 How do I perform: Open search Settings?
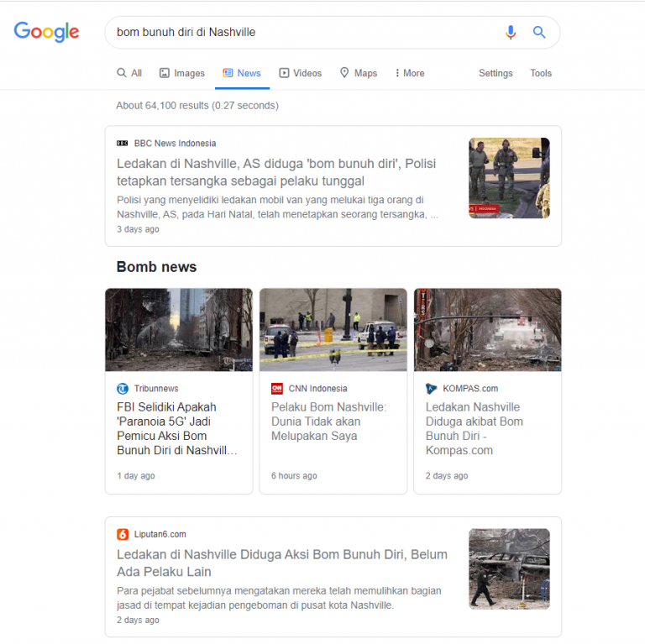496,73
